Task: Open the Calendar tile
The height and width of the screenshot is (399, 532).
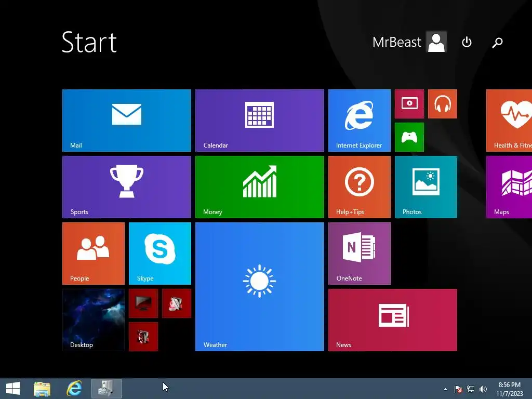Action: tap(260, 121)
